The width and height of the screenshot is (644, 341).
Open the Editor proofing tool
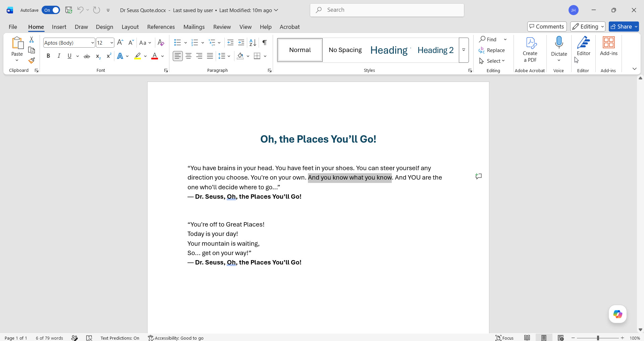[x=584, y=46]
